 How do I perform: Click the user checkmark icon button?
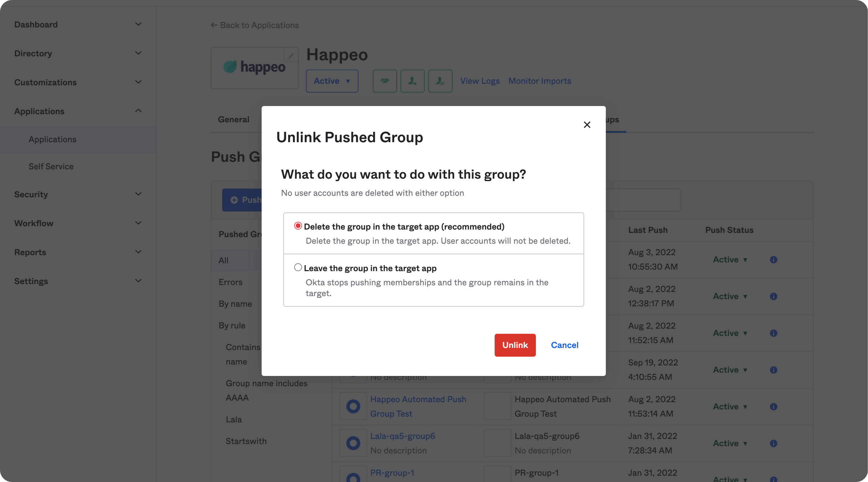(440, 81)
